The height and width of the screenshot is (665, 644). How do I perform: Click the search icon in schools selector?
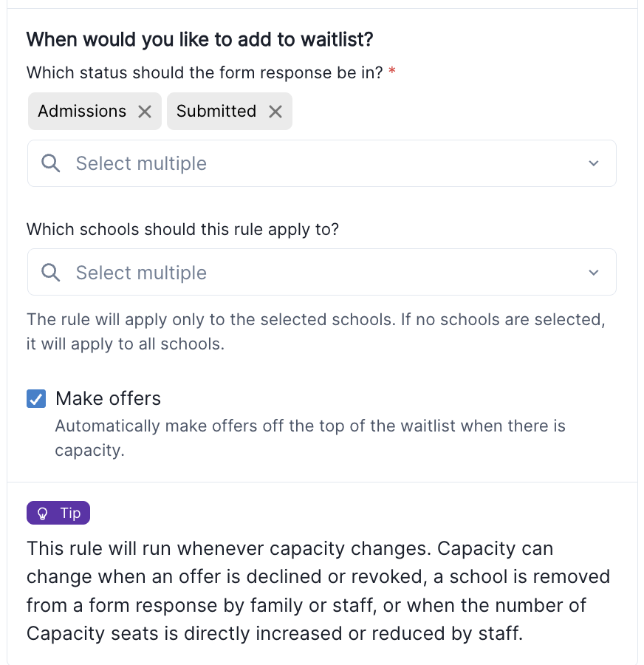(50, 272)
